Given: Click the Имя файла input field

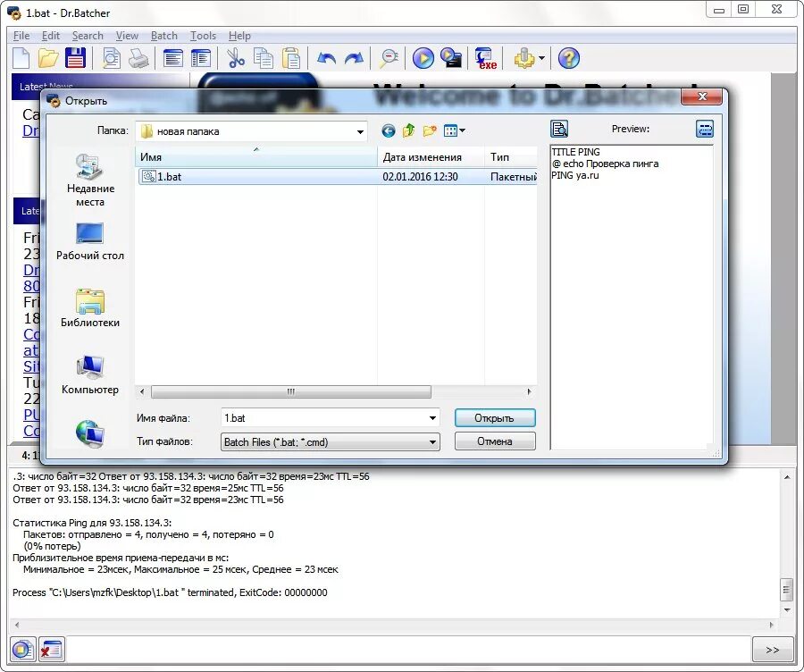Looking at the screenshot, I should 324,418.
